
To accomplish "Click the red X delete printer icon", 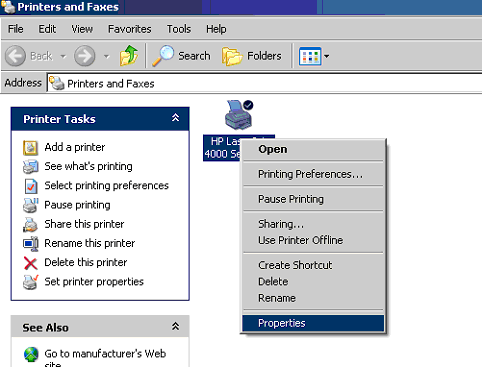I will coord(31,263).
